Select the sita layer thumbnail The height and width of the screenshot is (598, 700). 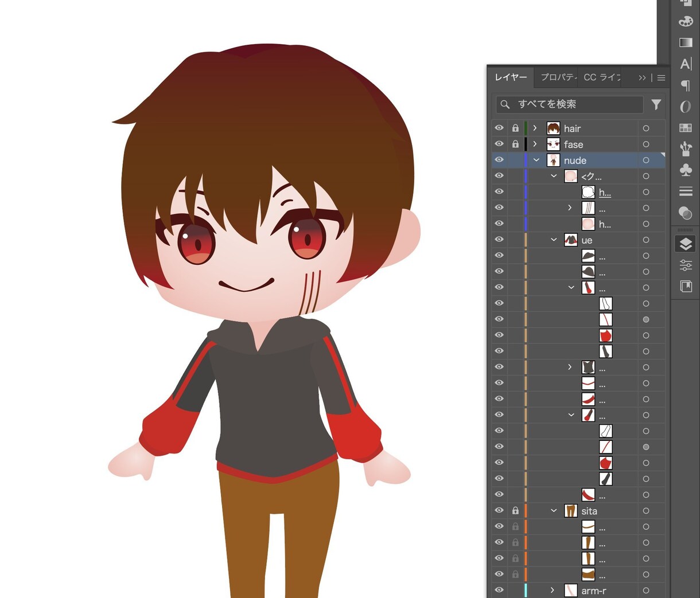(x=570, y=510)
